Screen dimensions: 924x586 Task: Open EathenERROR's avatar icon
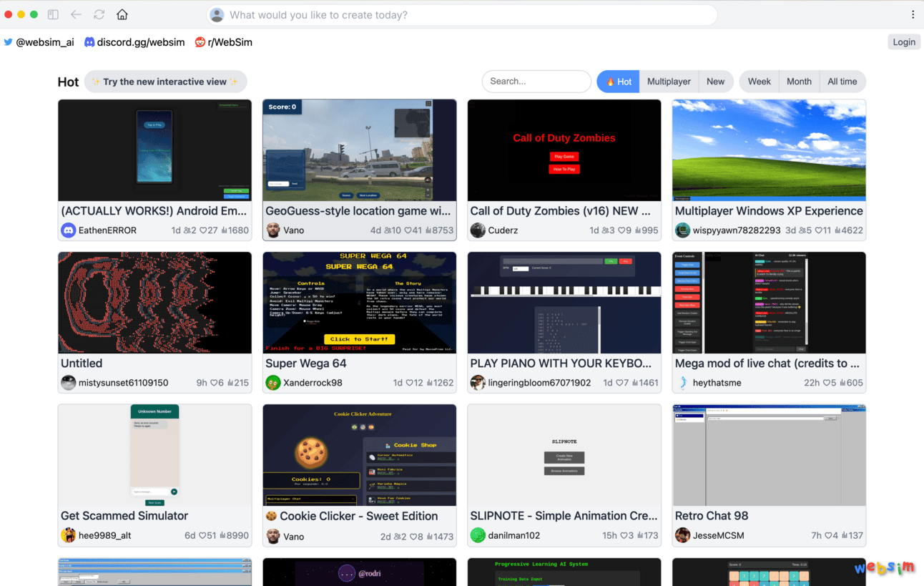click(x=69, y=230)
